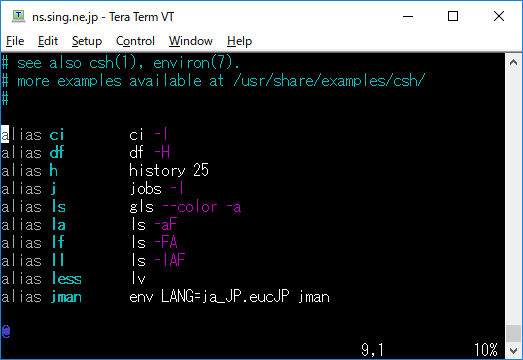Click the scrollbar down arrow

[x=514, y=350]
